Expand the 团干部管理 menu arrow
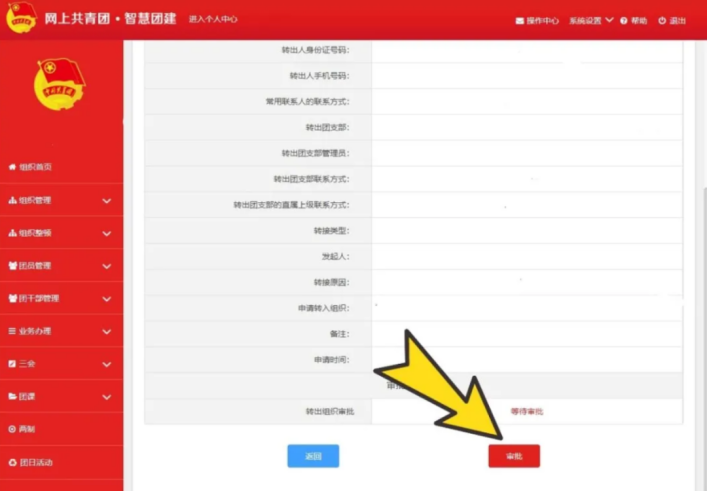This screenshot has width=707, height=491. (x=107, y=299)
